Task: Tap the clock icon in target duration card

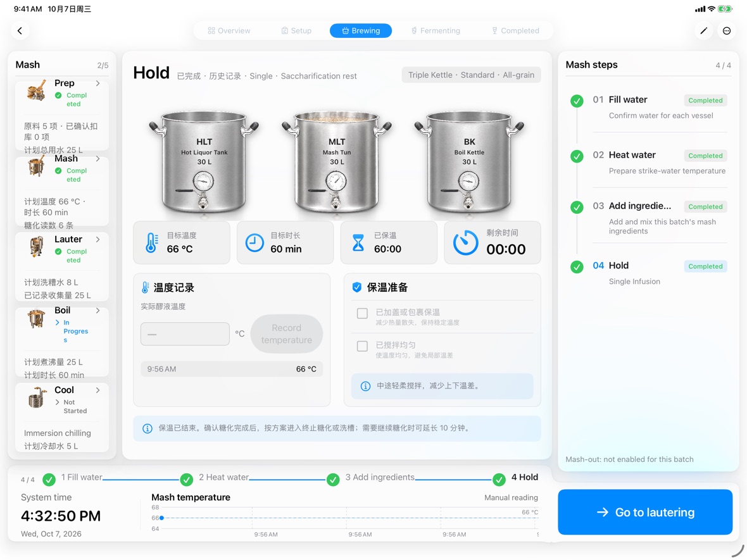Action: pyautogui.click(x=254, y=242)
